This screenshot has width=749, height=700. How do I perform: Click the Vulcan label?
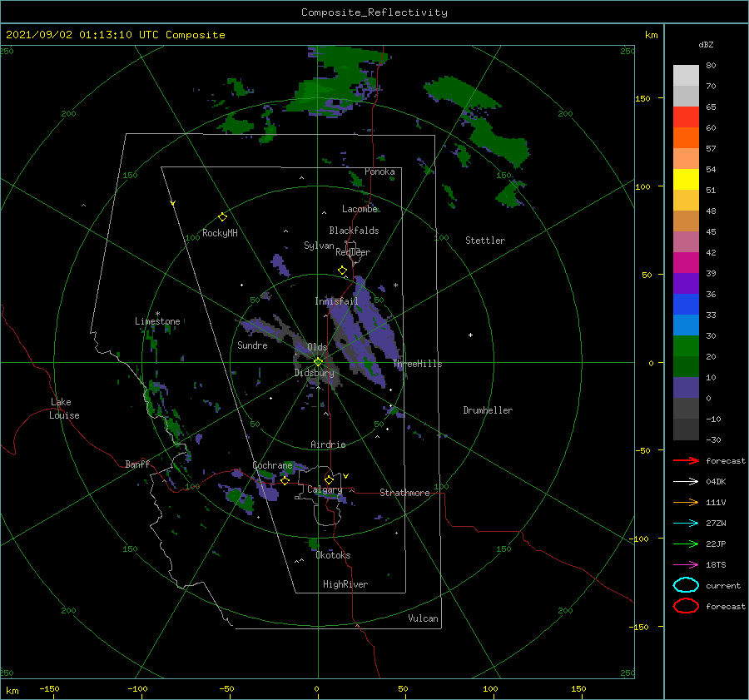[423, 618]
